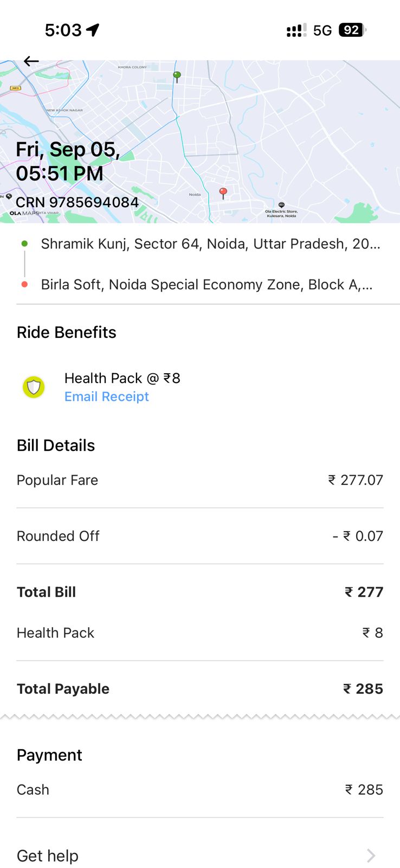Tap the CRN 9785694084 text

pyautogui.click(x=77, y=202)
